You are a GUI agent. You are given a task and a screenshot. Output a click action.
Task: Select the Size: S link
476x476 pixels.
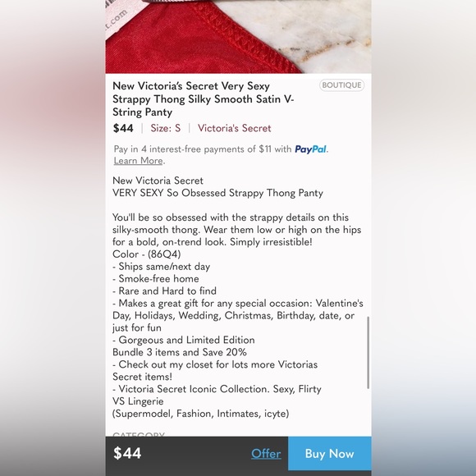pos(166,128)
